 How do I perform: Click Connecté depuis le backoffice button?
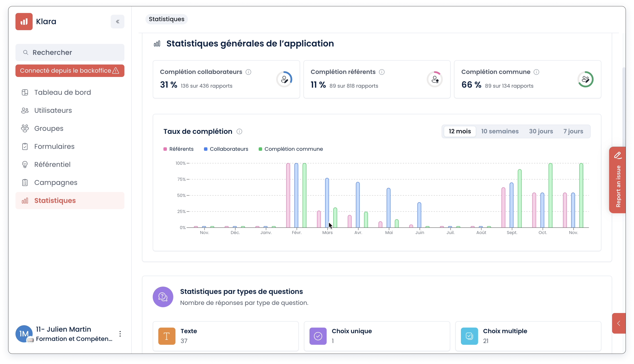click(70, 71)
